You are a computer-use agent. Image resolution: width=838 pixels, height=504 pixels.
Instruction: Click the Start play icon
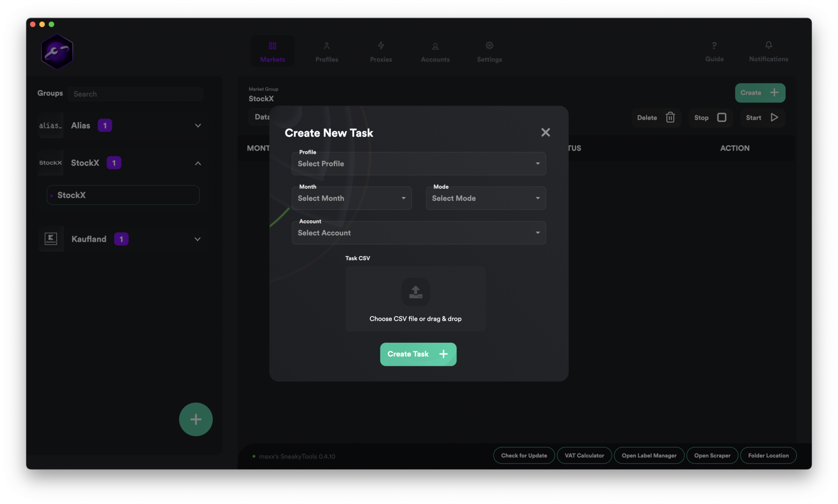[774, 117]
